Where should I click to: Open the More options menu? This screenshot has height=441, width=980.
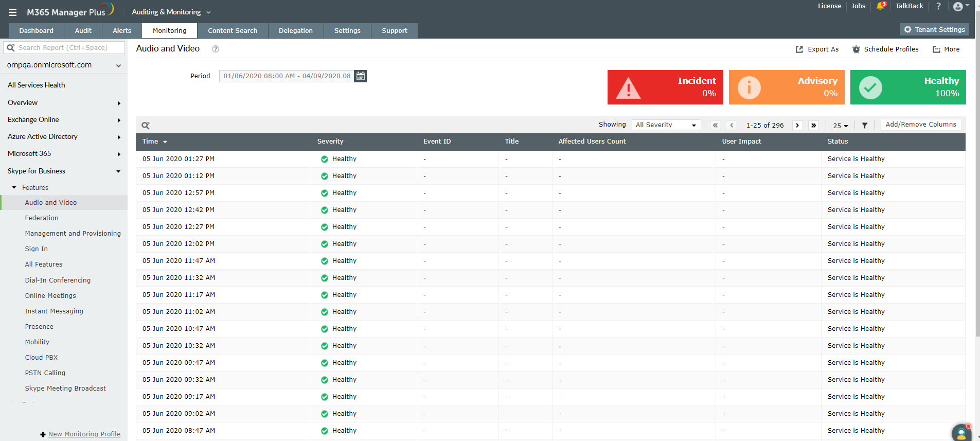pyautogui.click(x=946, y=49)
